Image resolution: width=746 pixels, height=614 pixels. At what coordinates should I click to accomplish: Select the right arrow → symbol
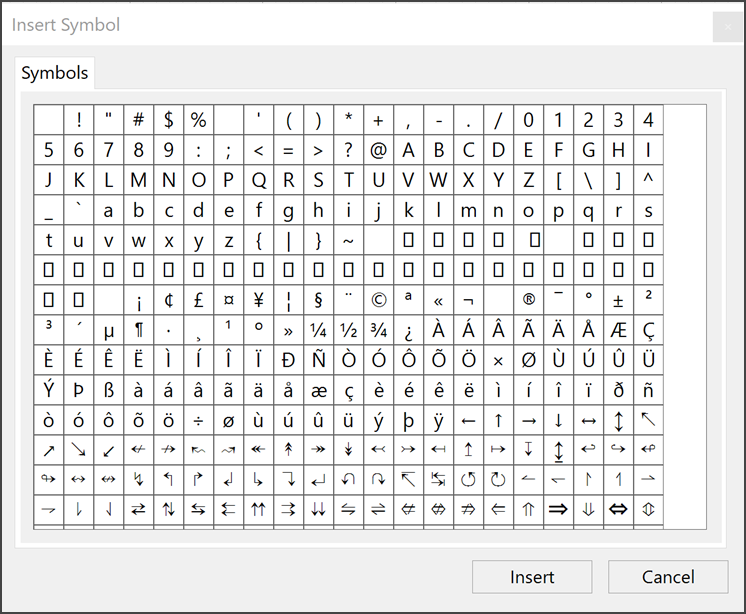[x=528, y=420]
